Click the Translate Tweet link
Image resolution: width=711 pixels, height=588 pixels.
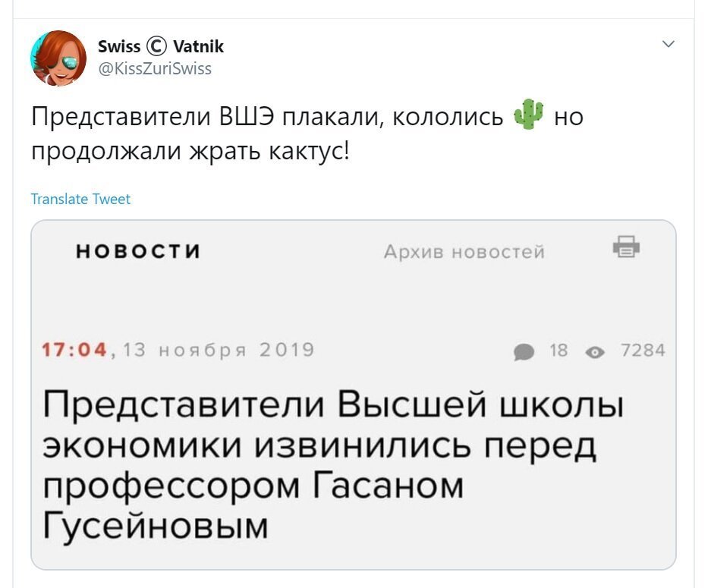coord(80,199)
